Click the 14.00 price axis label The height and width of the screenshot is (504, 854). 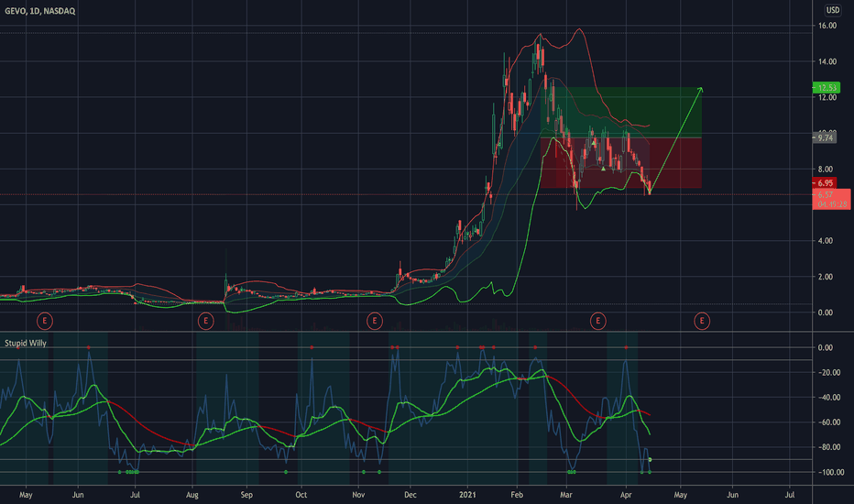827,61
